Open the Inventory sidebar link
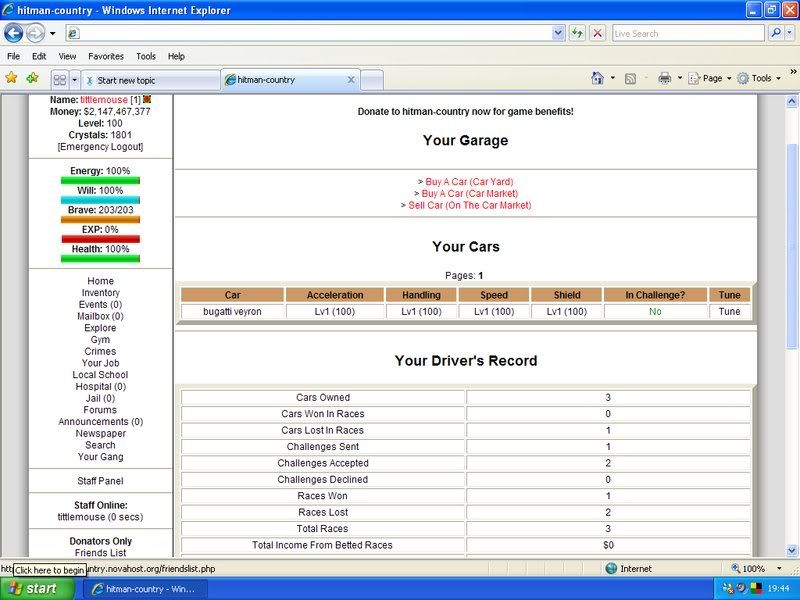The width and height of the screenshot is (800, 600). pos(100,293)
